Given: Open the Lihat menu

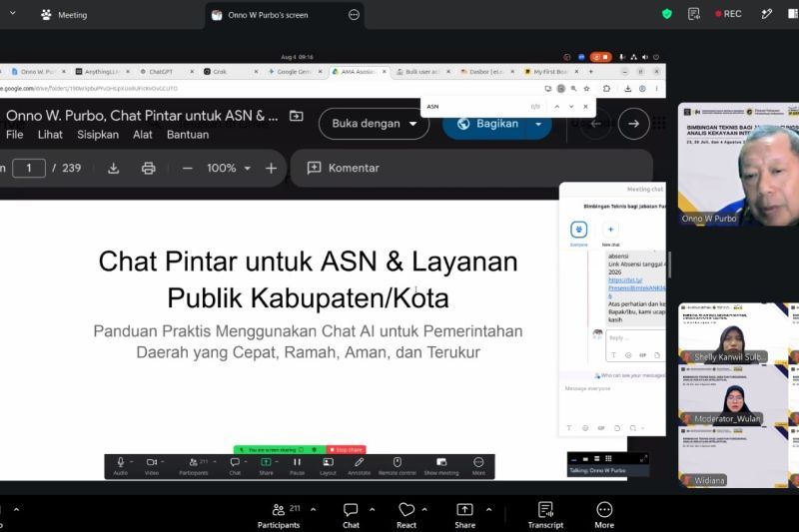Looking at the screenshot, I should (x=50, y=135).
